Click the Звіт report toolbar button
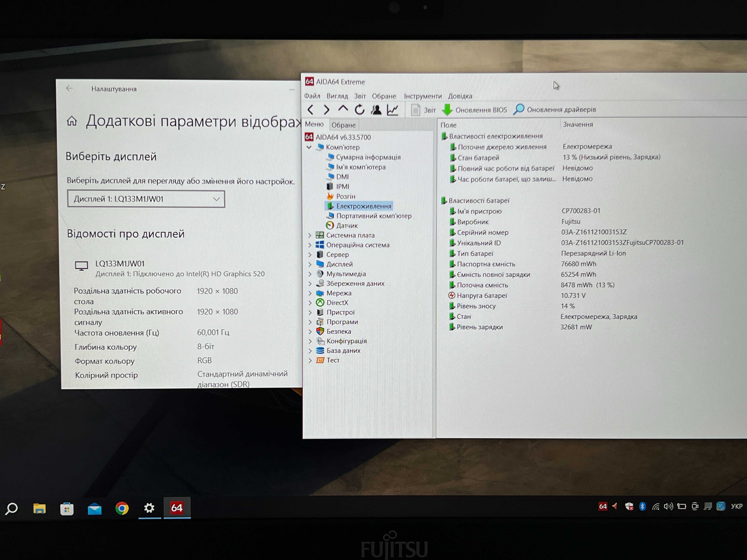The width and height of the screenshot is (747, 560). pos(423,110)
